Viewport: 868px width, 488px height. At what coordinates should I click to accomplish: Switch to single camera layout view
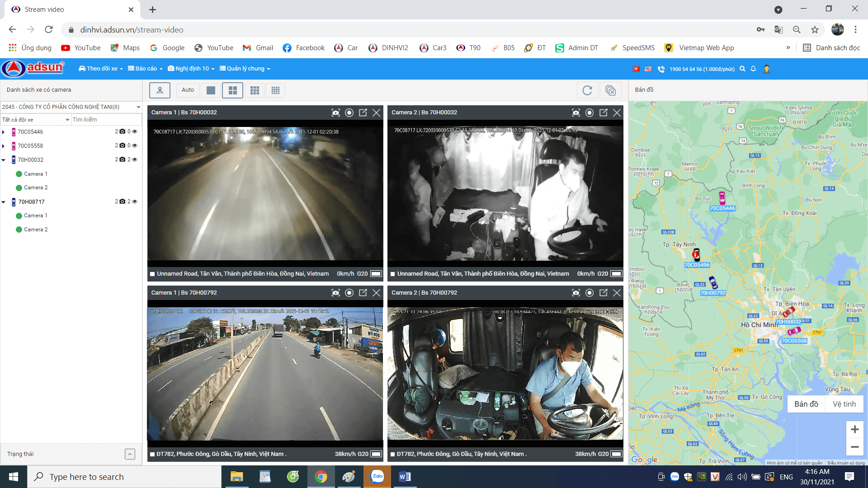211,90
